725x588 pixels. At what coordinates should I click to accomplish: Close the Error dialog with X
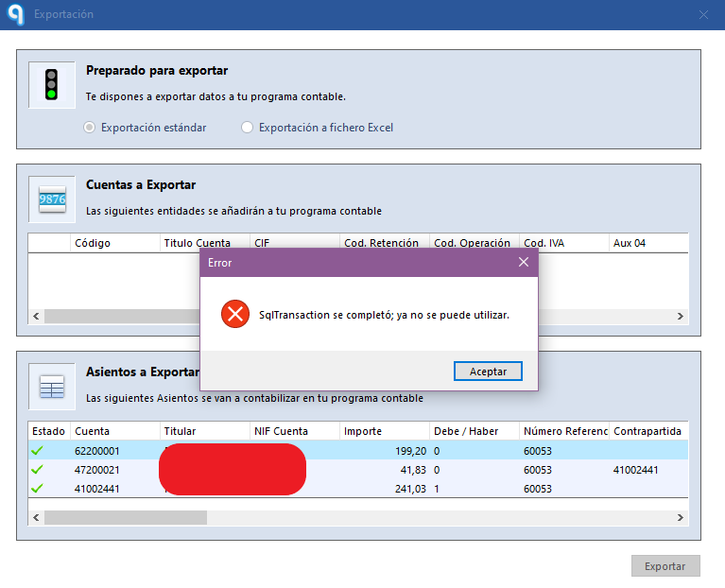point(524,262)
